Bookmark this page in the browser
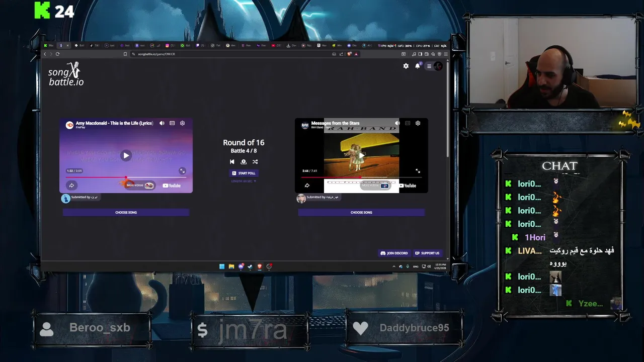The height and width of the screenshot is (362, 644). [125, 54]
